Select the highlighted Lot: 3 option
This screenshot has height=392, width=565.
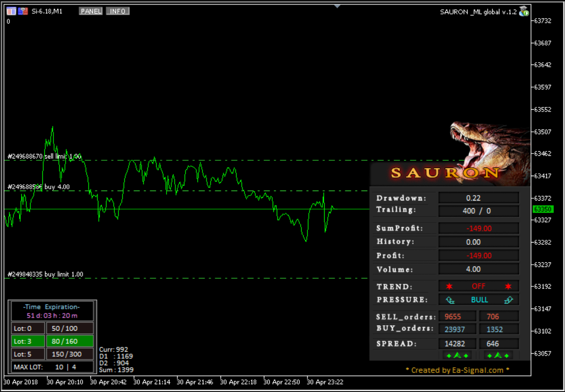28,341
